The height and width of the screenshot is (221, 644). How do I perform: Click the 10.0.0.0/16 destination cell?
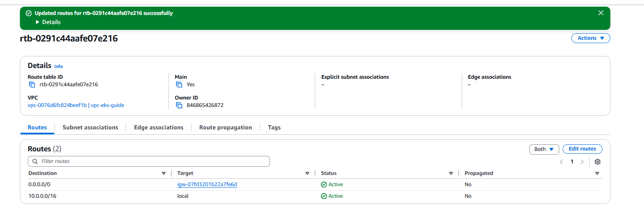pyautogui.click(x=42, y=196)
